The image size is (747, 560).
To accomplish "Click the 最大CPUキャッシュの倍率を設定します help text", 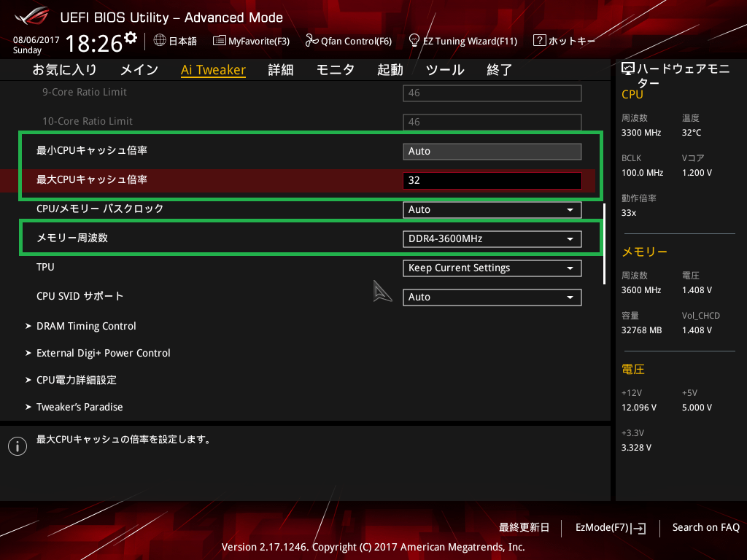I will tap(124, 439).
